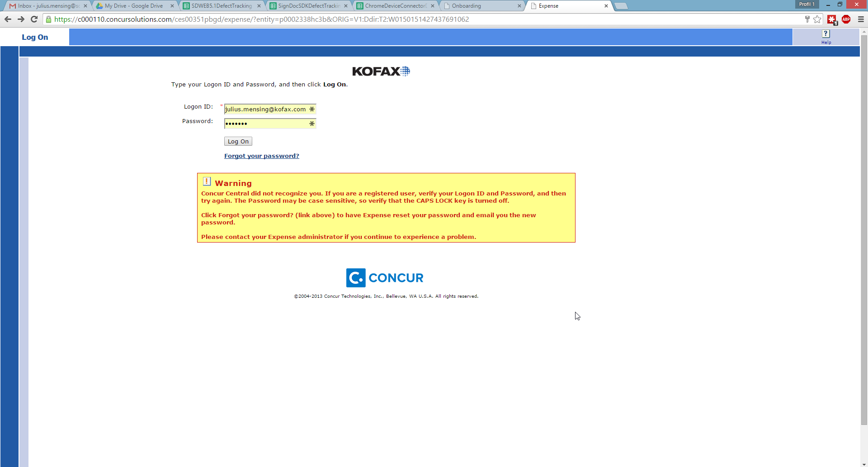Image resolution: width=868 pixels, height=467 pixels.
Task: Click the Warning heading text
Action: click(x=233, y=183)
